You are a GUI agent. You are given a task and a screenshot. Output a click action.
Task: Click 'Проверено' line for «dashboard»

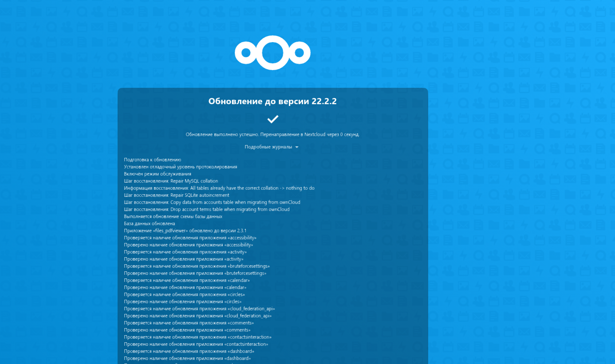[187, 358]
